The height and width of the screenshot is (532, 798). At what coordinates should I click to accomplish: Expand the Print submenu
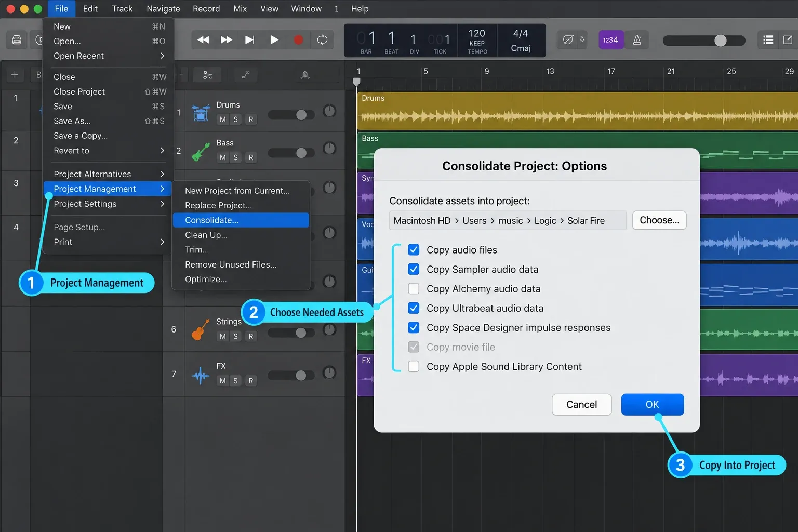click(x=108, y=242)
